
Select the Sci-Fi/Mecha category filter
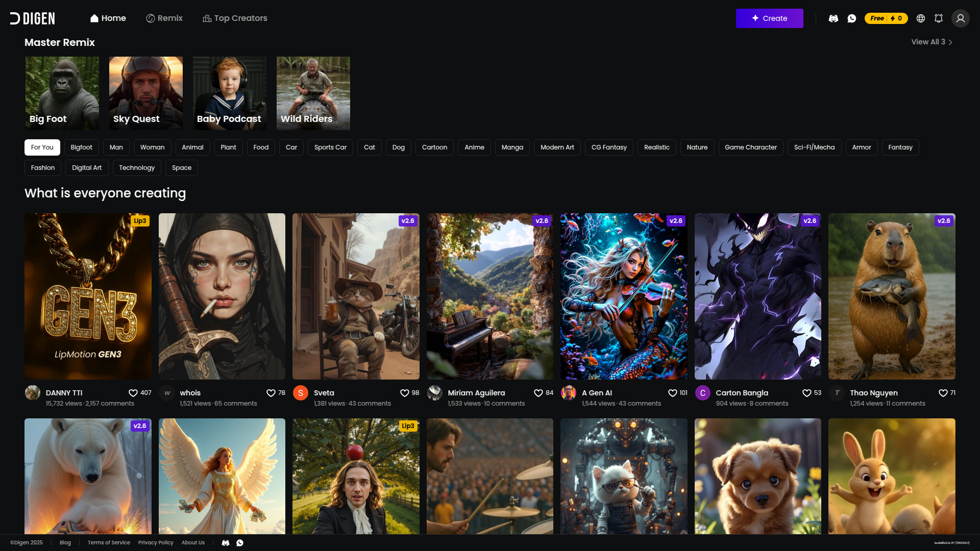click(814, 147)
